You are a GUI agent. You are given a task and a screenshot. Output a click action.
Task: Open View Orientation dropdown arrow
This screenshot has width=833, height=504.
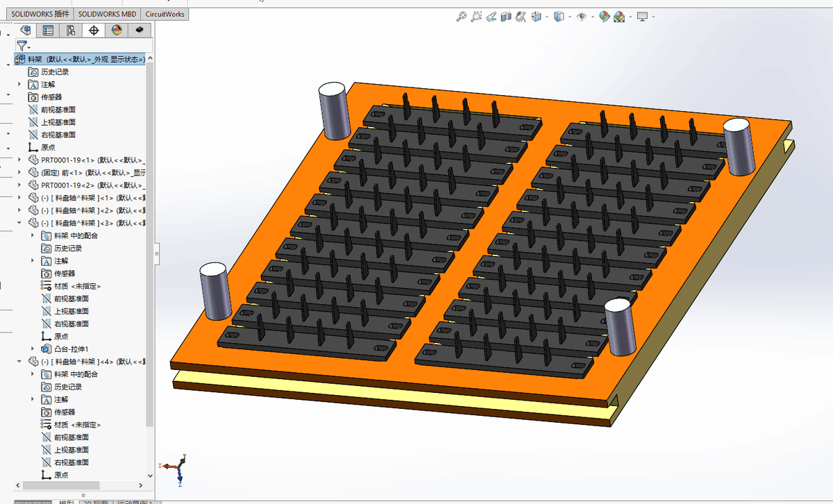point(546,17)
